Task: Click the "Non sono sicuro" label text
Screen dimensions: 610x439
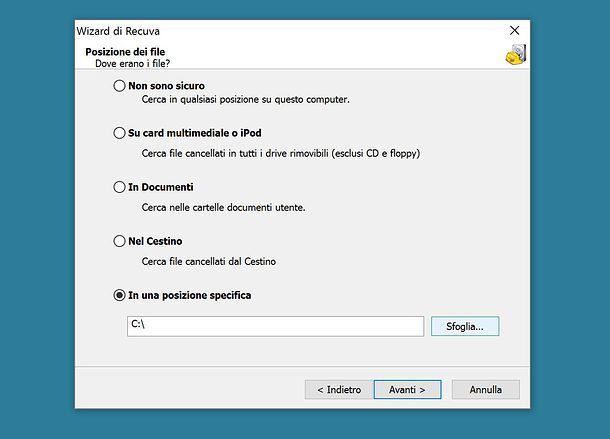Action: click(167, 86)
